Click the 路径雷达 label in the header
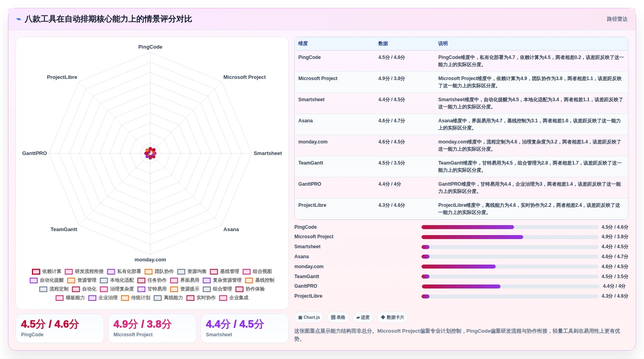Image resolution: width=644 pixels, height=359 pixels. (x=617, y=19)
